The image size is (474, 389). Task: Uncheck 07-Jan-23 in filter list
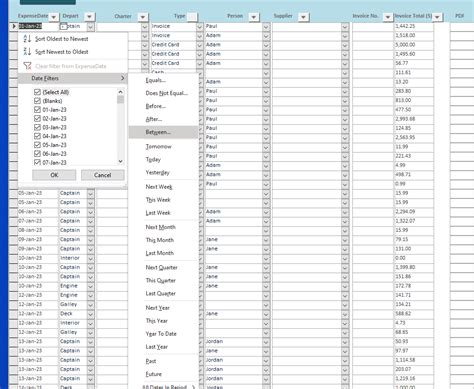point(37,162)
